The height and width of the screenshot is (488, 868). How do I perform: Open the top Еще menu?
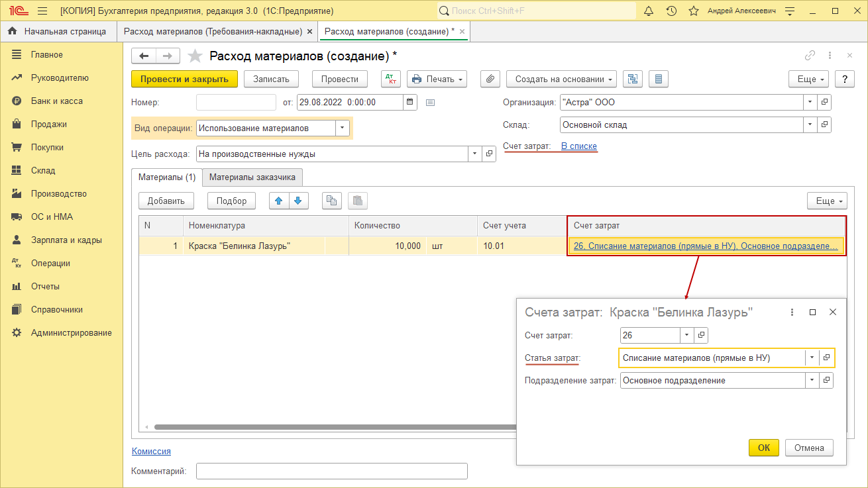click(808, 79)
